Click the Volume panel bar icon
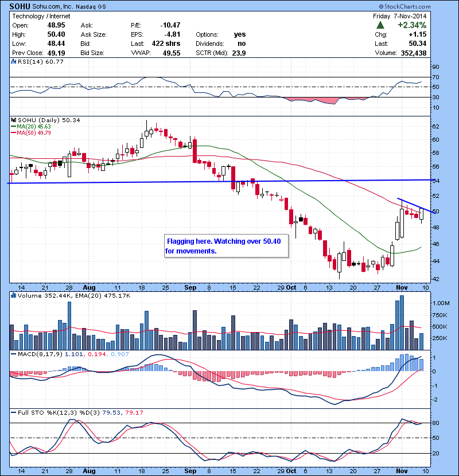This screenshot has width=459, height=476. [x=13, y=295]
